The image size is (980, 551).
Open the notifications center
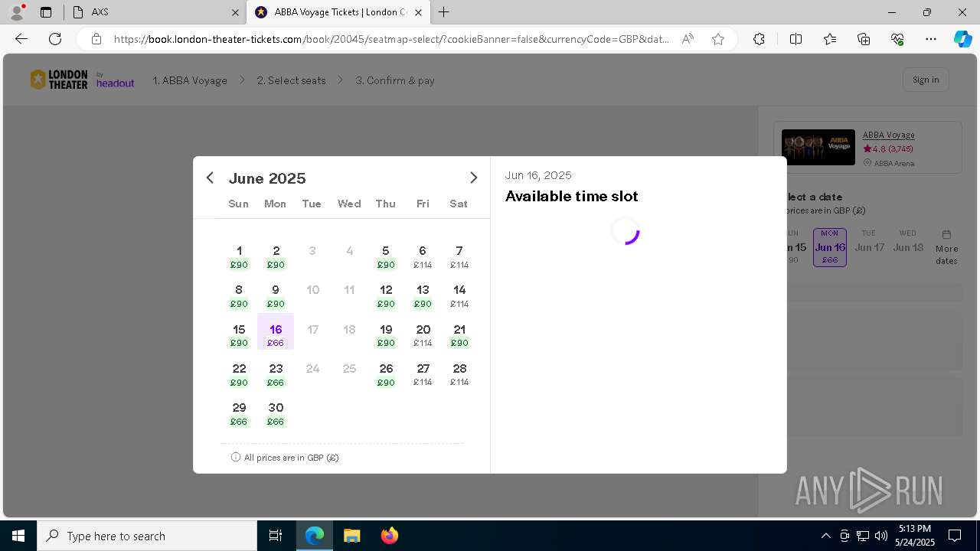[955, 536]
